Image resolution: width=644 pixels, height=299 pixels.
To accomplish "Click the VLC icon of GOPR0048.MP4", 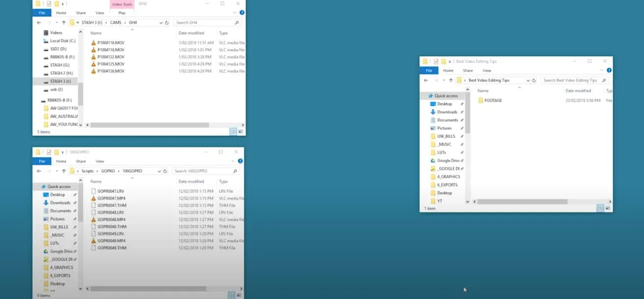I will 93,219.
